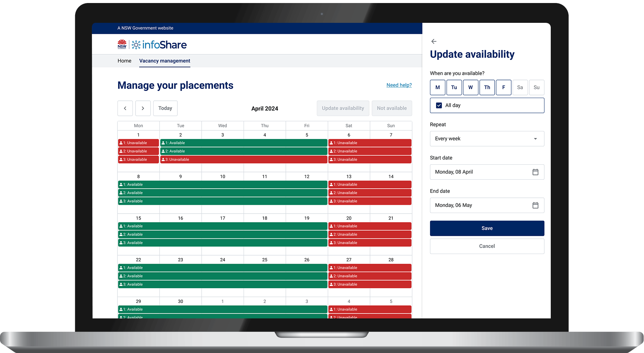
Task: Go to previous month with left chevron
Action: [125, 108]
